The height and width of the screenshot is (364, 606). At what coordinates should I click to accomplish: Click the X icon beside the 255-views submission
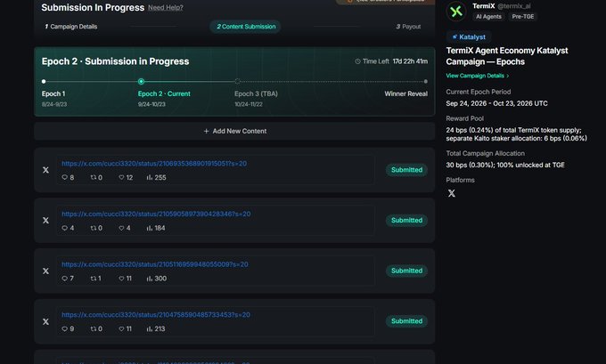(45, 170)
